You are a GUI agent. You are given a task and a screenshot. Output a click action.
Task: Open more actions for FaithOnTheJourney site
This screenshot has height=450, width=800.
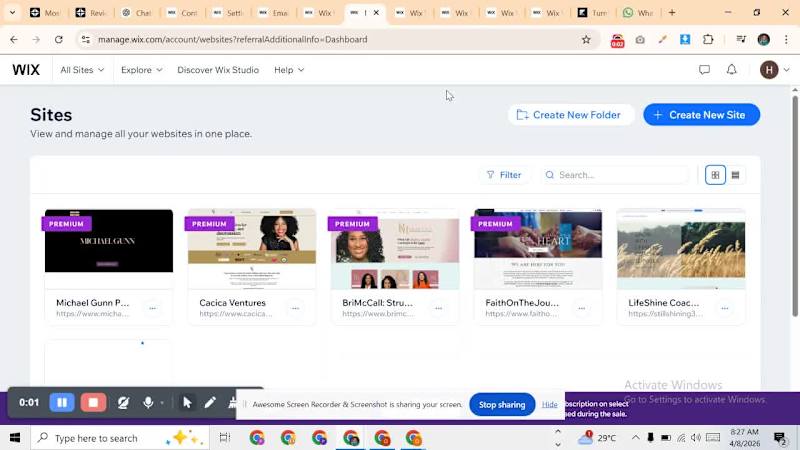582,308
